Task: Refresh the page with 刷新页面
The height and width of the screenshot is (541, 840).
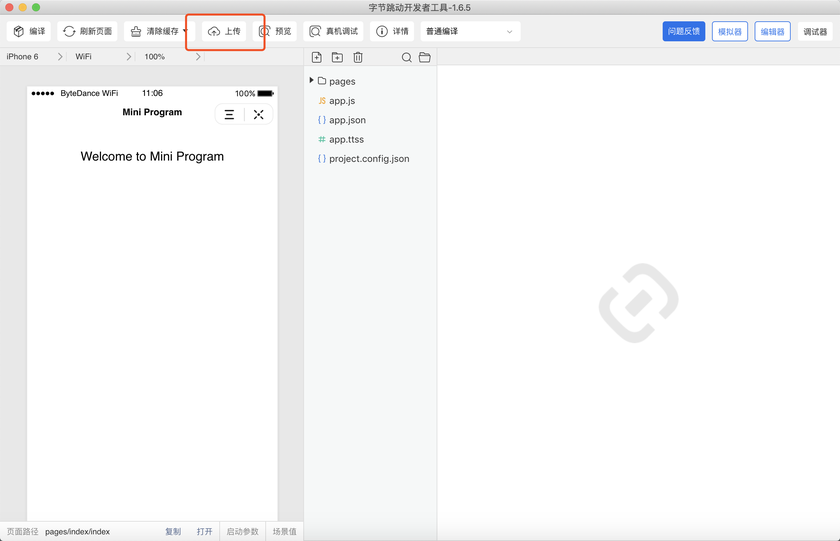Action: coord(88,31)
